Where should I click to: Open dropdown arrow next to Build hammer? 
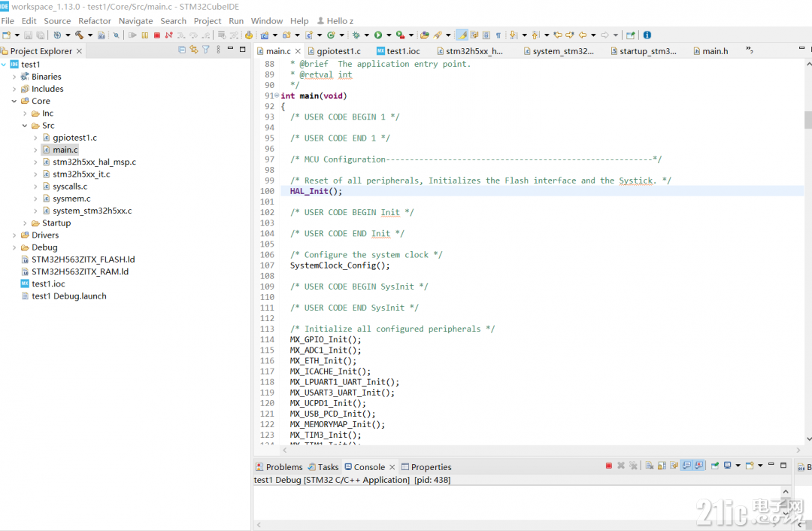[x=90, y=35]
